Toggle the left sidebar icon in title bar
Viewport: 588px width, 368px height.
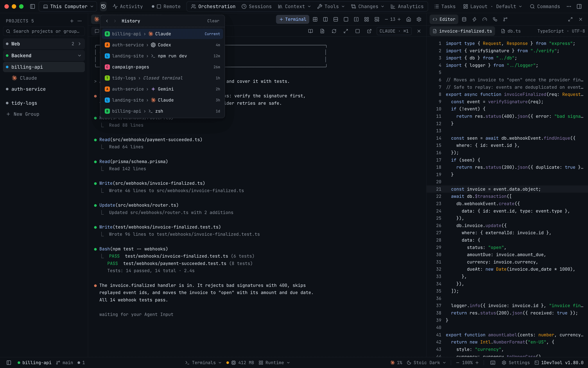pos(32,6)
